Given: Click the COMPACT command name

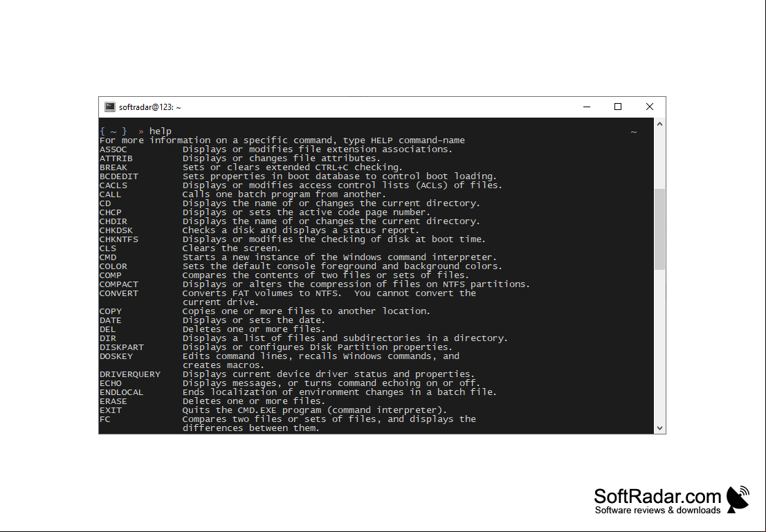Looking at the screenshot, I should (119, 284).
